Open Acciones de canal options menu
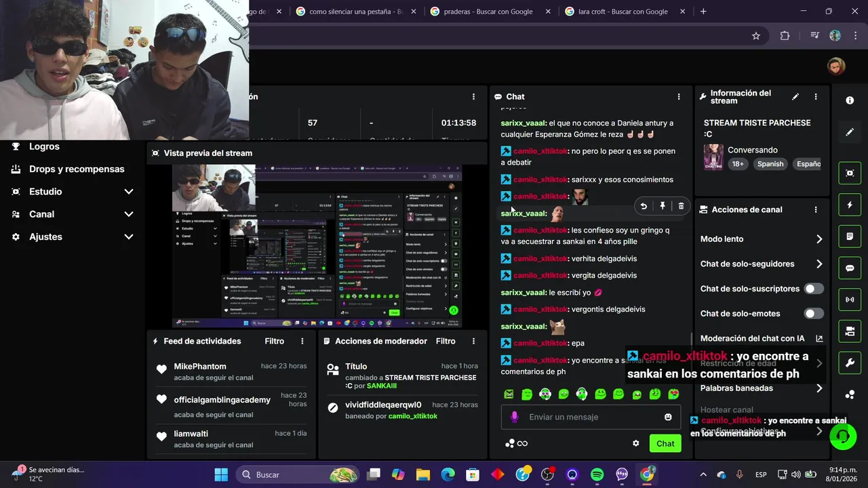The height and width of the screenshot is (488, 868). pyautogui.click(x=816, y=210)
